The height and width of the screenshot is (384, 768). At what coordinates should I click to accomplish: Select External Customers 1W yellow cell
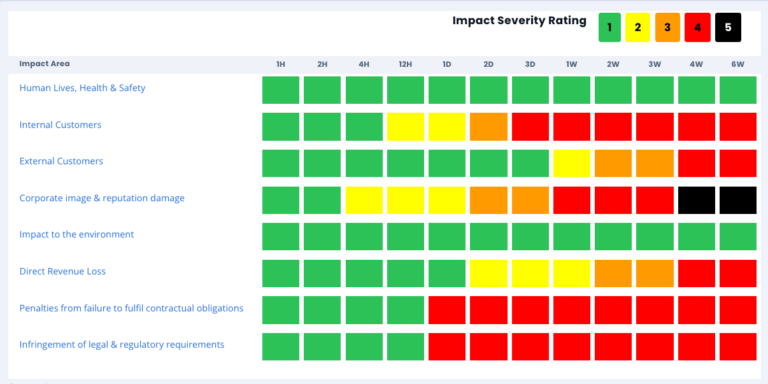572,163
